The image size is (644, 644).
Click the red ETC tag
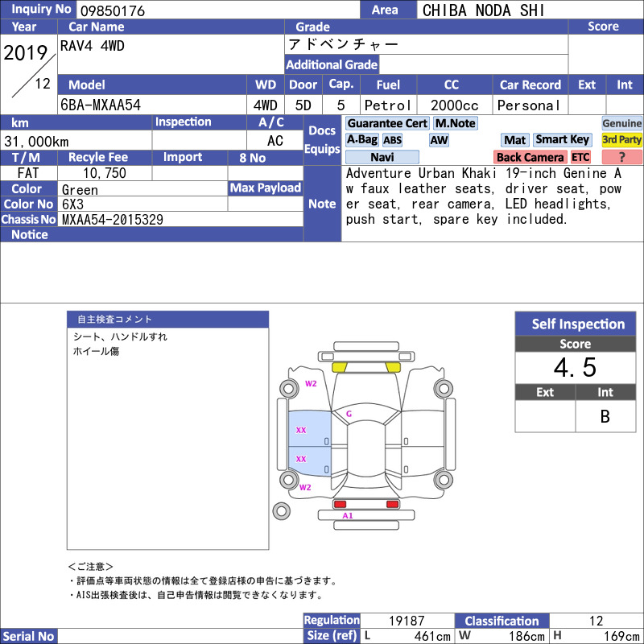coord(580,157)
